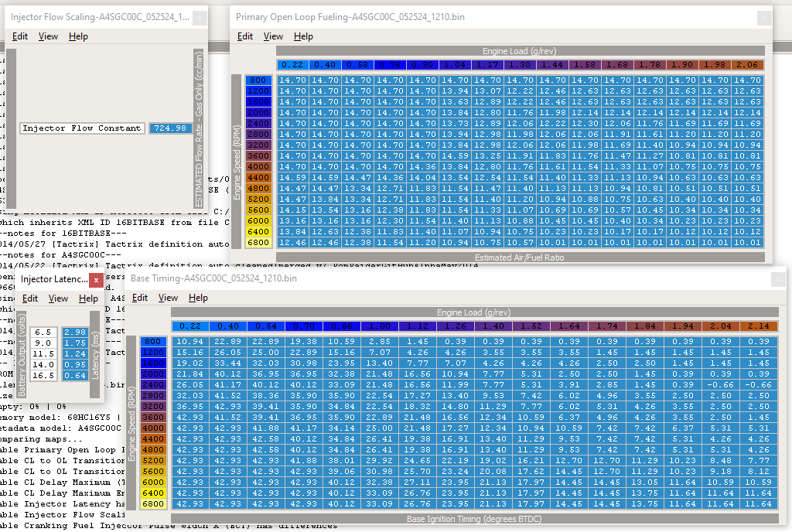Select 2.06 load column header in Fueling table
The height and width of the screenshot is (532, 792).
coord(748,65)
